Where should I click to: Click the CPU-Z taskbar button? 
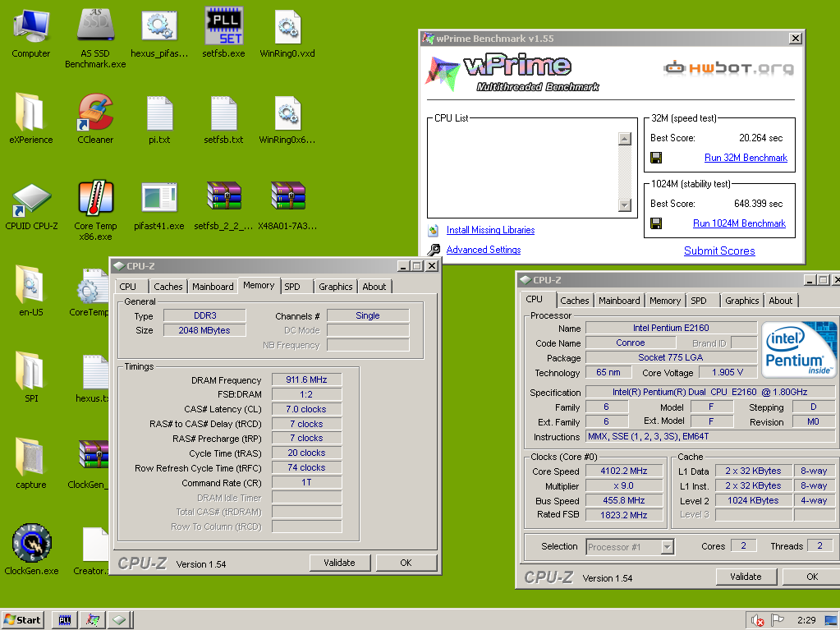(119, 620)
